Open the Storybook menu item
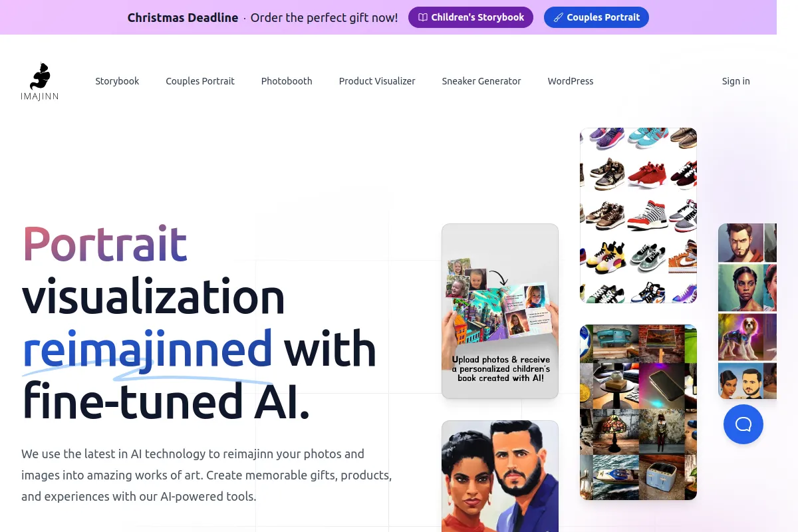The image size is (798, 532). 117,81
